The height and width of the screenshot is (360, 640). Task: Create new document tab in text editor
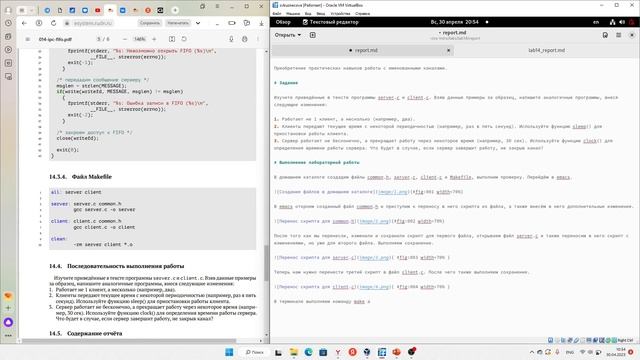click(313, 35)
